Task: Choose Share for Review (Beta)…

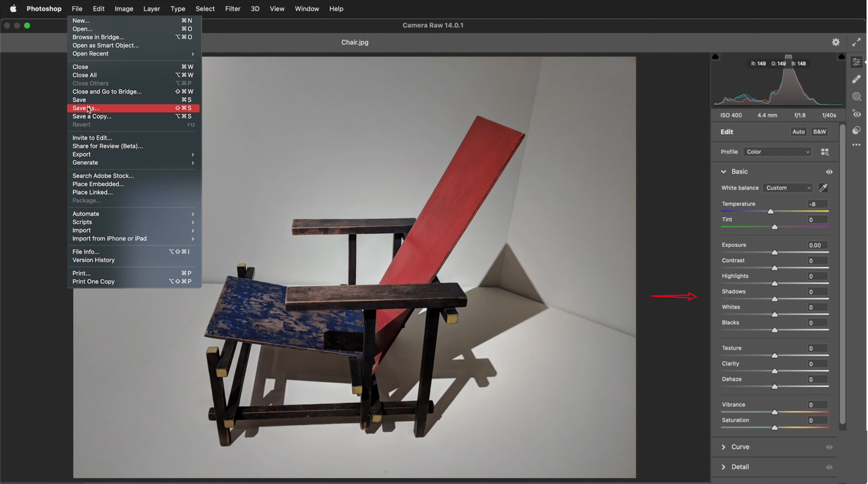Action: (134, 146)
